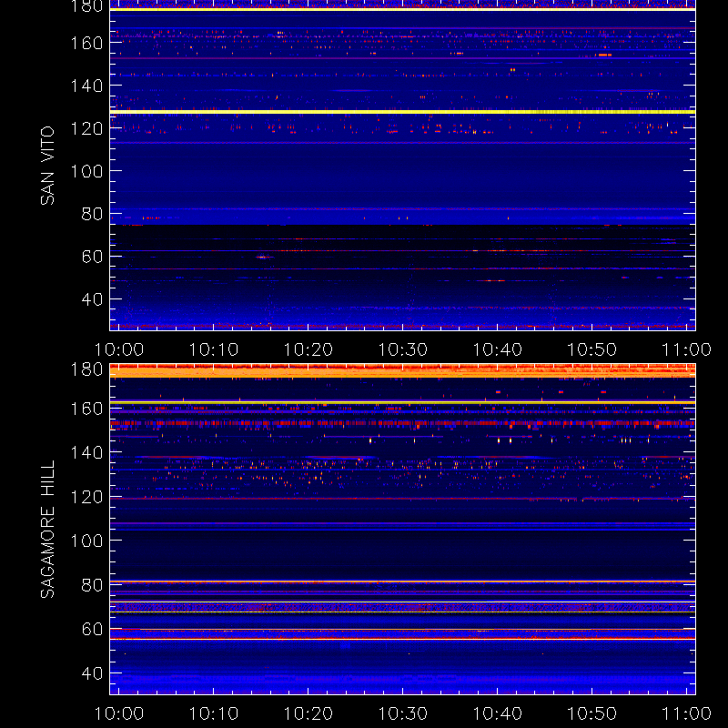Pick the 40 frequency label on SAGAMORE HILL plot
728x728 pixels.
[x=92, y=673]
